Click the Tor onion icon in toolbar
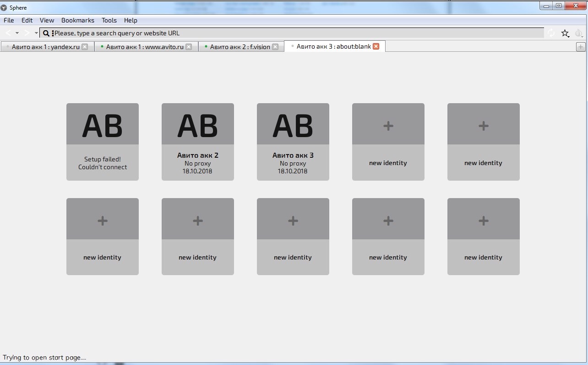This screenshot has width=588, height=365. pyautogui.click(x=578, y=33)
